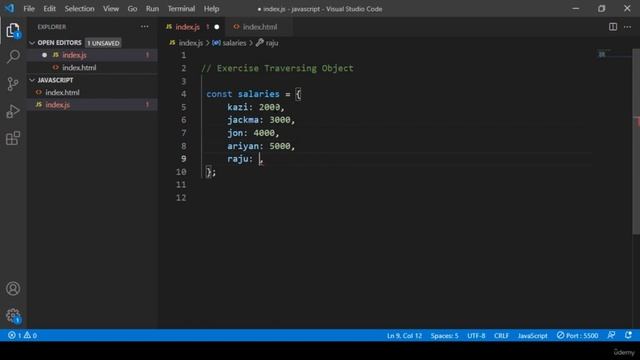
Task: Open editor More Actions ellipsis
Action: [x=627, y=27]
